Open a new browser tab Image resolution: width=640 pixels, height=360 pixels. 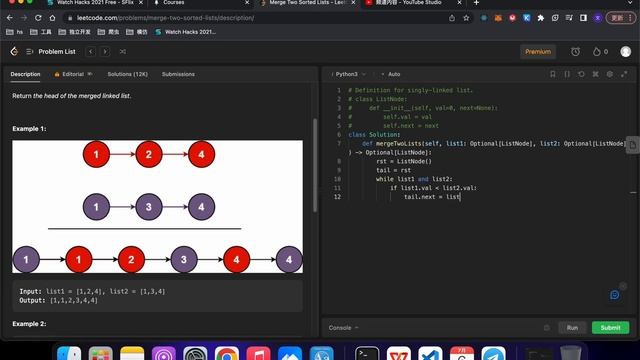476,3
